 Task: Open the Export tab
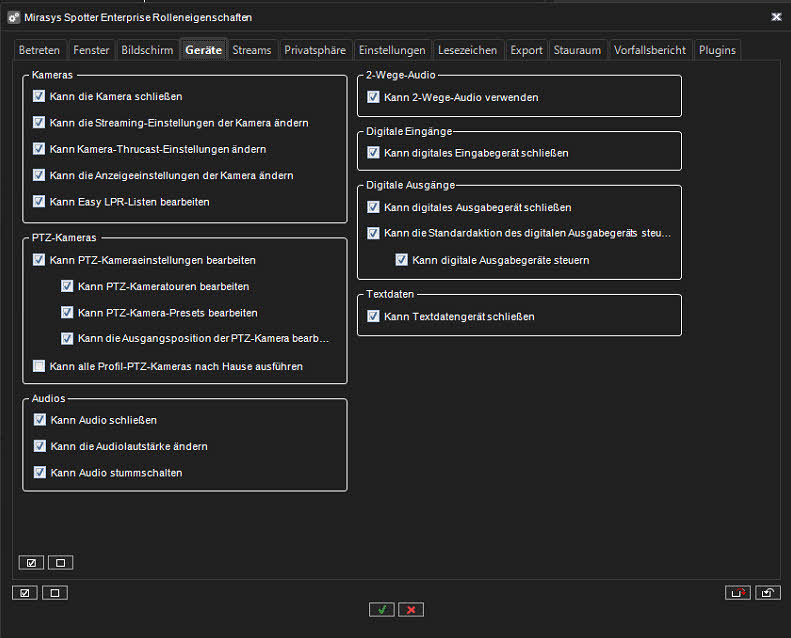(526, 50)
